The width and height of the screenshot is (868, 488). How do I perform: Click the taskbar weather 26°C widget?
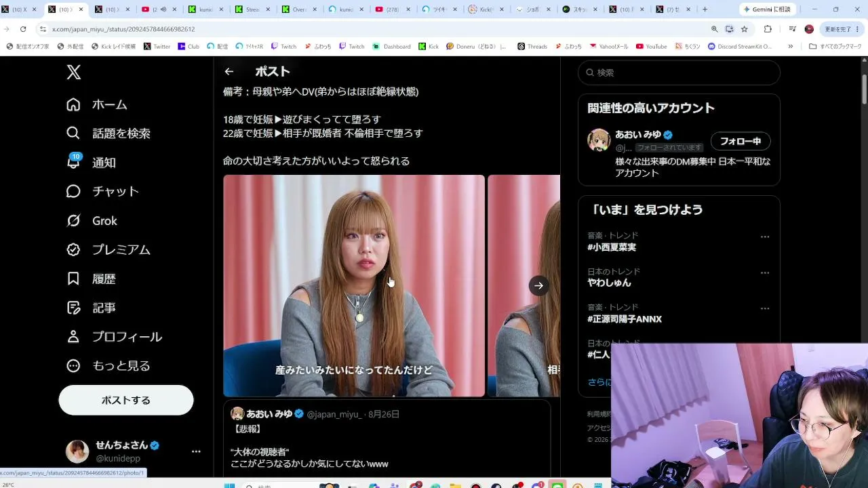pyautogui.click(x=8, y=485)
